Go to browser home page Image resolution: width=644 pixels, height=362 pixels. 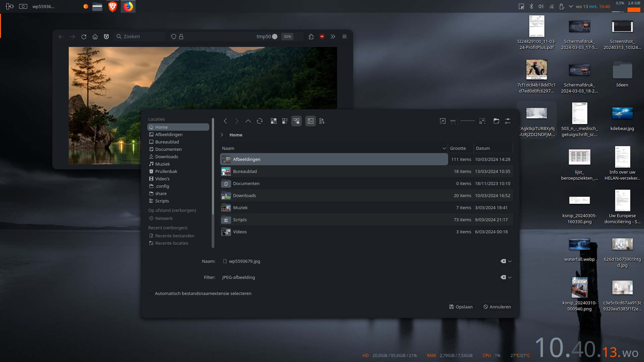[x=95, y=37]
